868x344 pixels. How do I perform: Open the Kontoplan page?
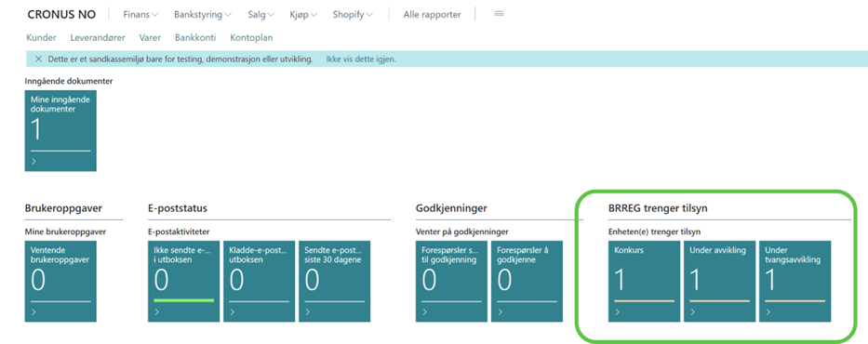pos(251,37)
